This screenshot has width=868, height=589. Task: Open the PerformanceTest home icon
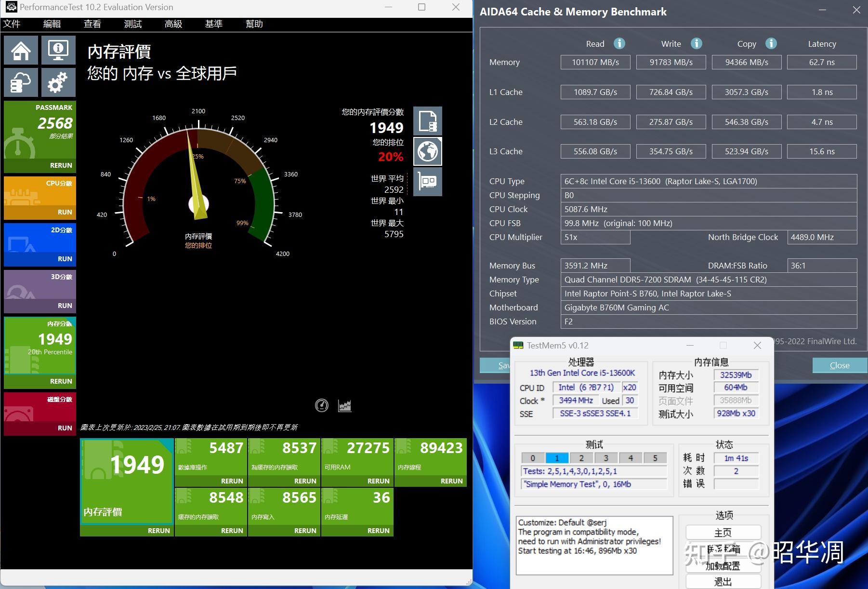click(x=21, y=50)
